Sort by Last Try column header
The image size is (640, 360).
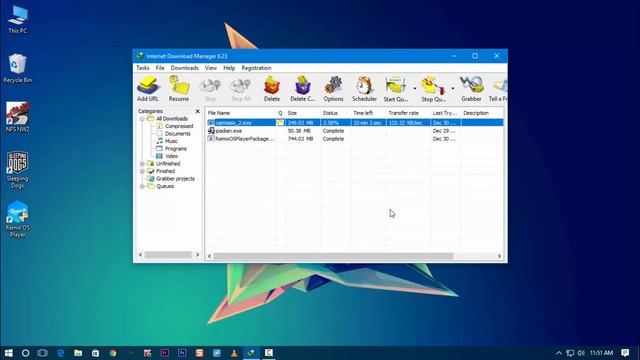(446, 113)
